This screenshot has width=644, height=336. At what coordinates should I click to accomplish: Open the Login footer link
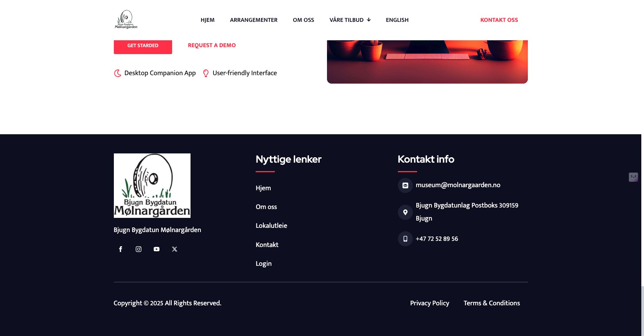pos(264,264)
